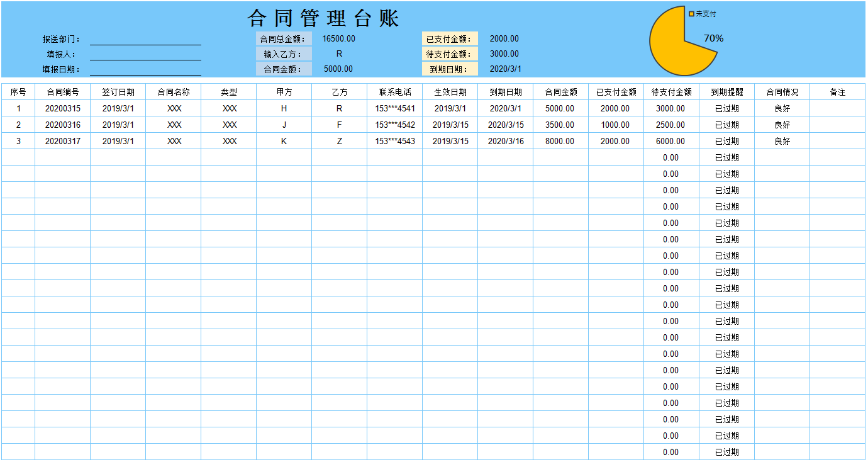This screenshot has height=462, width=868.
Task: Select 合同金额 cell 8000.00
Action: 561,141
